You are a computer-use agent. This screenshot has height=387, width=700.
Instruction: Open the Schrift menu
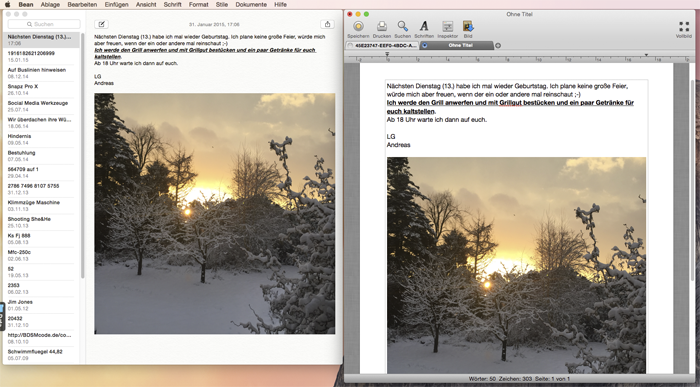172,4
